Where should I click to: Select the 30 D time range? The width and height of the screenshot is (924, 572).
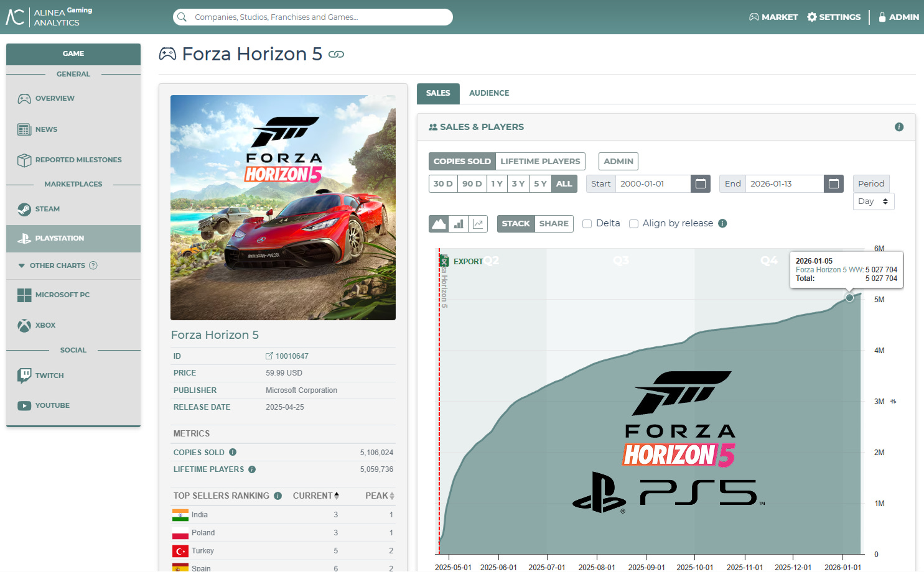tap(443, 183)
